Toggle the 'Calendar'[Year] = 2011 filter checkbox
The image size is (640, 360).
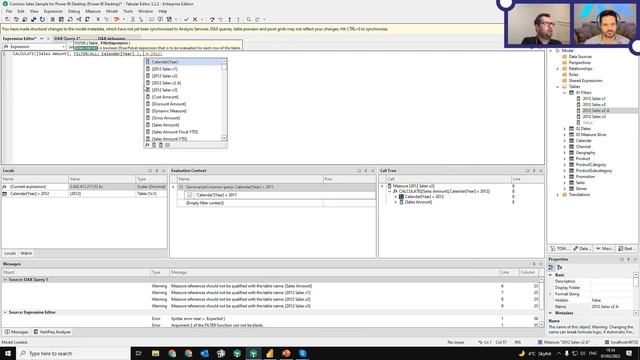tap(189, 195)
